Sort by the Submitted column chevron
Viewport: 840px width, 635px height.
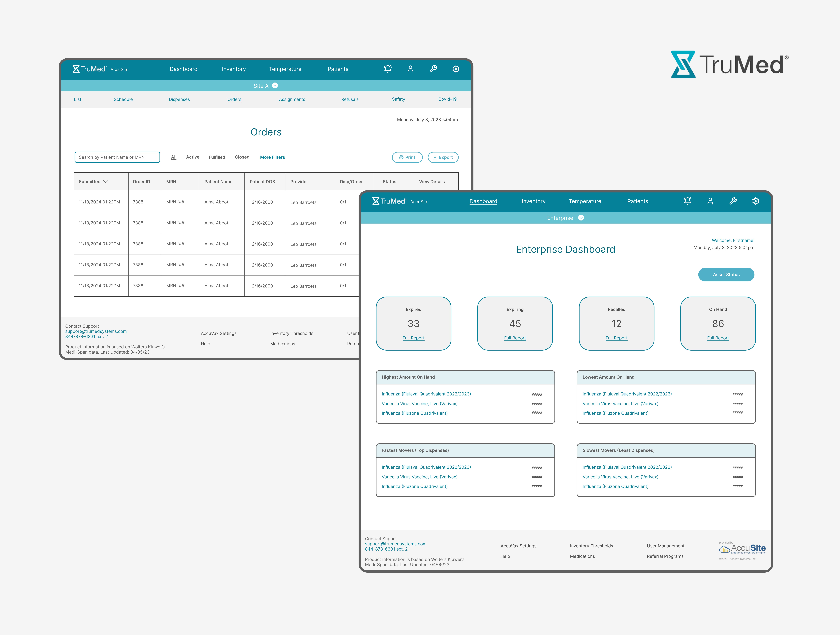coord(106,182)
